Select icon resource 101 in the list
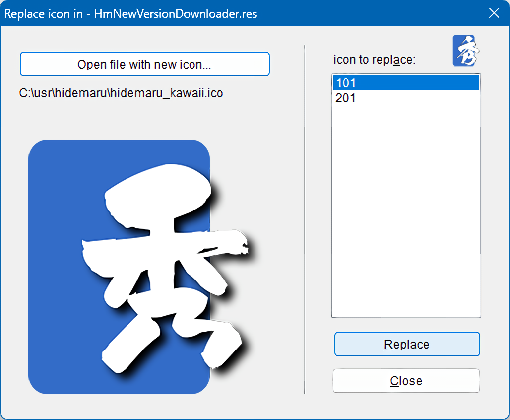This screenshot has height=420, width=510. (x=405, y=83)
